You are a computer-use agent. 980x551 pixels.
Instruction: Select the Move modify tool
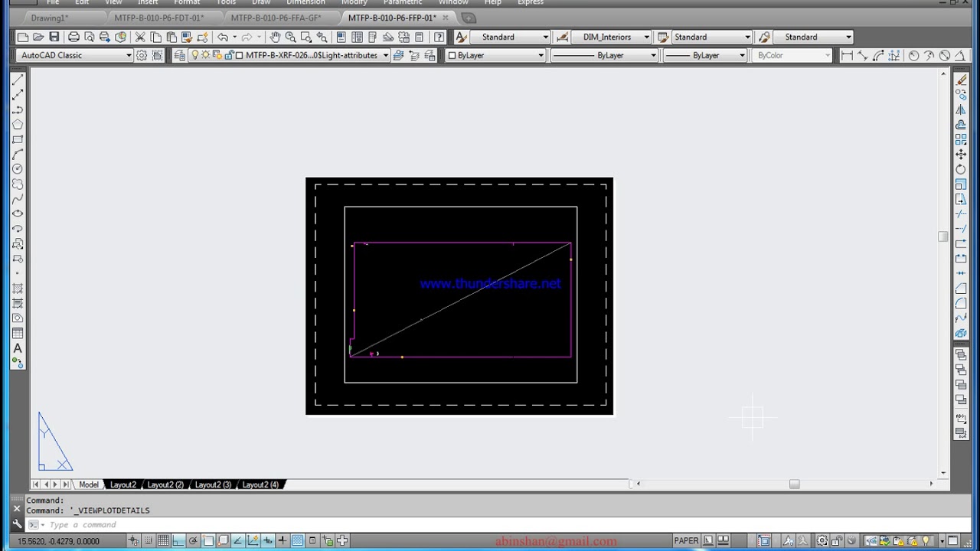pos(961,155)
